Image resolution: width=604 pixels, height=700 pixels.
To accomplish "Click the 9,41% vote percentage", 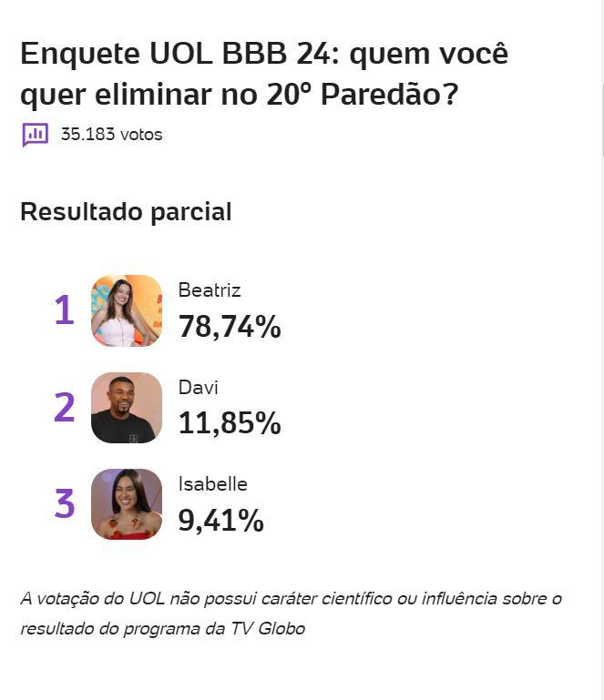I will pyautogui.click(x=221, y=521).
